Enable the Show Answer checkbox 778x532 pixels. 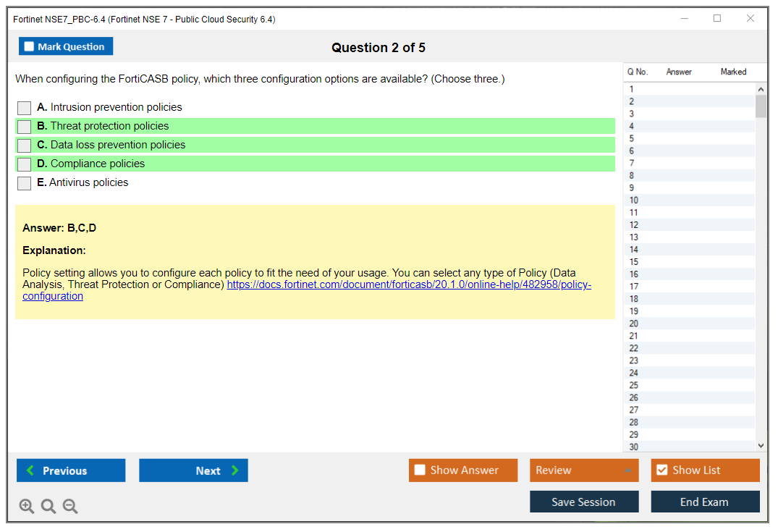tap(420, 470)
